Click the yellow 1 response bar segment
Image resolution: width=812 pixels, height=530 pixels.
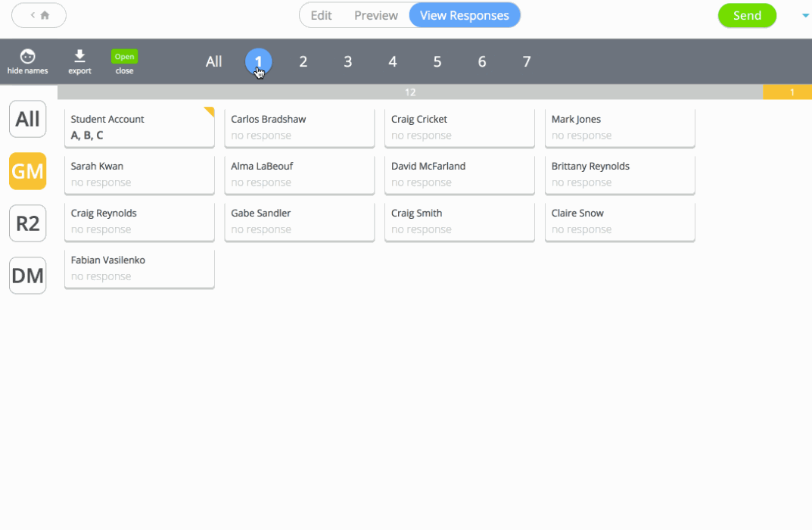pos(787,92)
